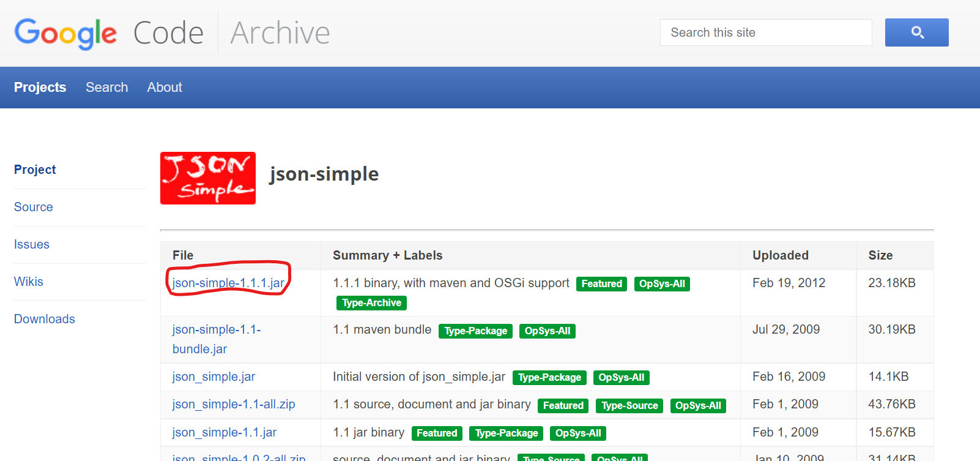The image size is (980, 461).
Task: Download json_simple-1.1-all.zip file
Action: [x=234, y=404]
